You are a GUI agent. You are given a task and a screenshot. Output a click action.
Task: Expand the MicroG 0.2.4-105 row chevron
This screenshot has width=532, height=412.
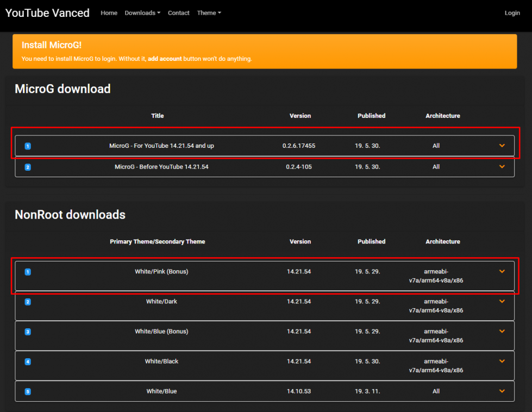[x=502, y=167]
